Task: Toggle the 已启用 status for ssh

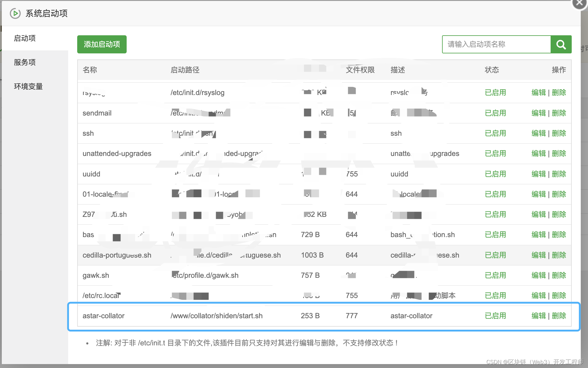Action: [x=495, y=133]
